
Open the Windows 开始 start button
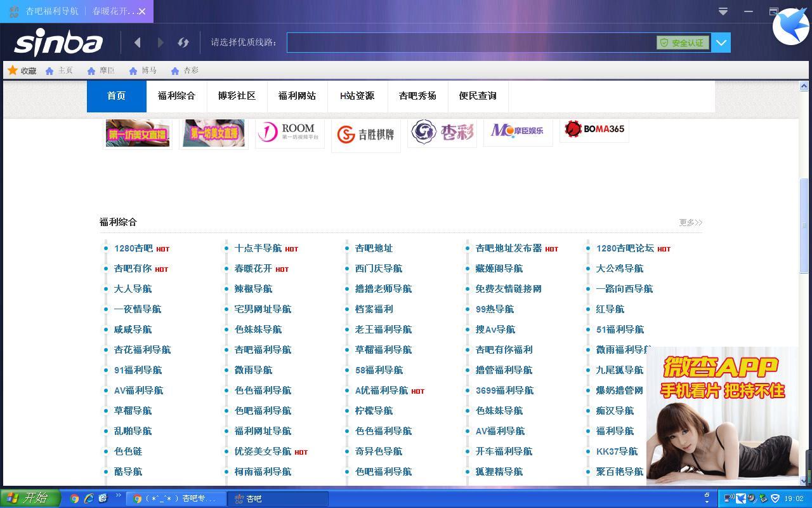(30, 498)
